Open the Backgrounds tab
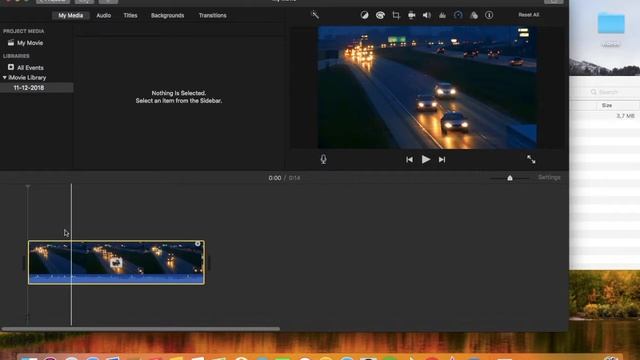The height and width of the screenshot is (360, 640). pos(167,16)
